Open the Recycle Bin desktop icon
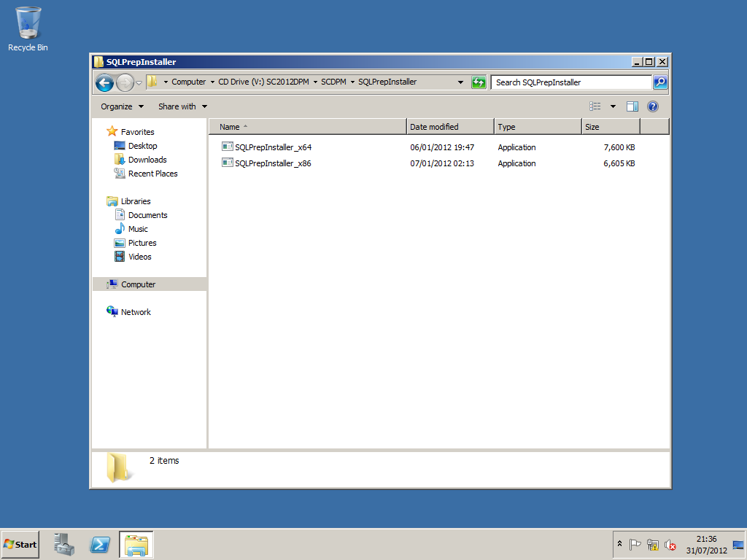This screenshot has width=747, height=560. tap(28, 28)
